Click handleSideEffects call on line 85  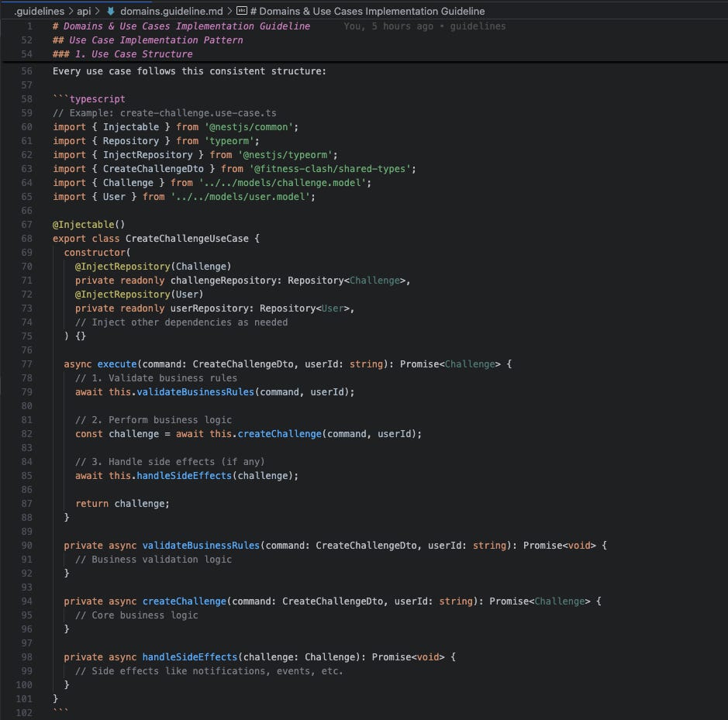(x=185, y=475)
